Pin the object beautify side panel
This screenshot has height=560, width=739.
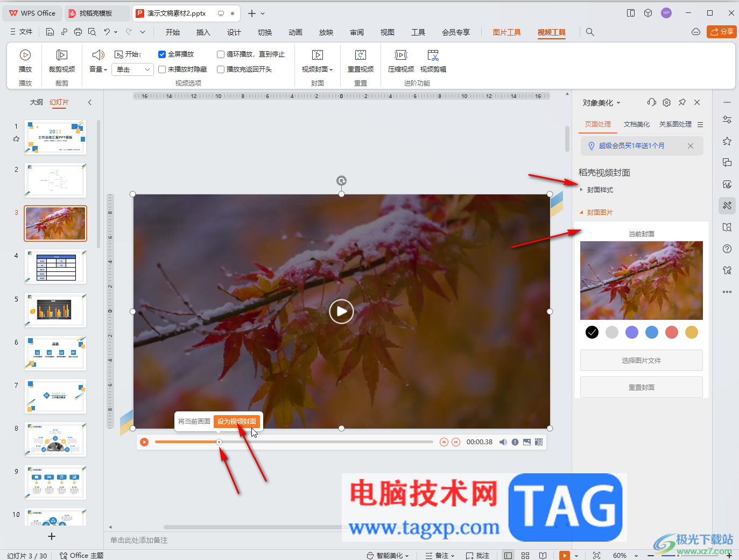click(682, 102)
